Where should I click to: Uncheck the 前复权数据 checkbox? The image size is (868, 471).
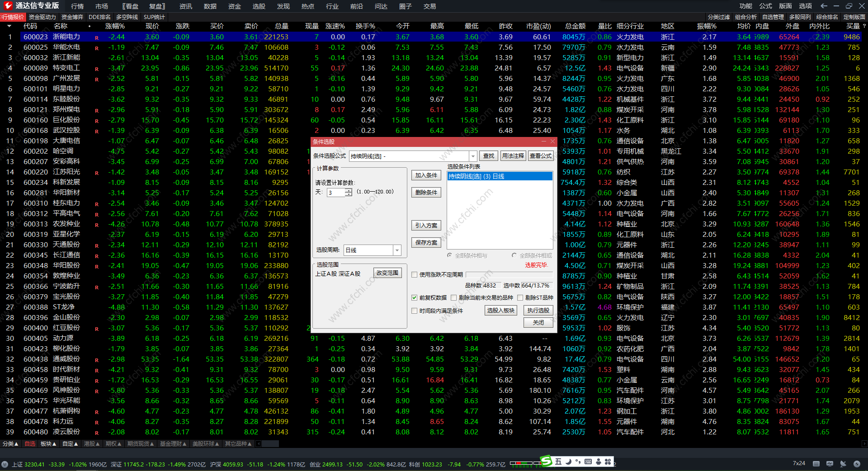[x=414, y=297]
